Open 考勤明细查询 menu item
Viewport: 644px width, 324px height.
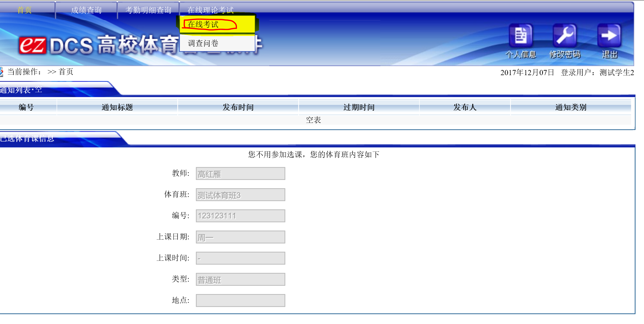(x=148, y=10)
